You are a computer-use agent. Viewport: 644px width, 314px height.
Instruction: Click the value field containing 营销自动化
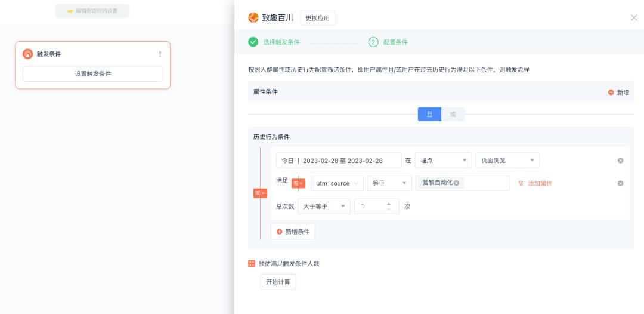pos(463,183)
